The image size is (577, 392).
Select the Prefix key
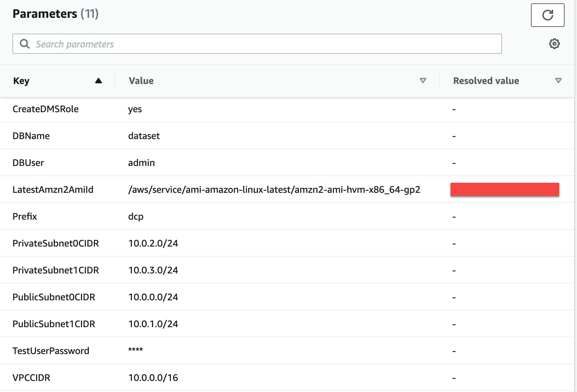[25, 216]
